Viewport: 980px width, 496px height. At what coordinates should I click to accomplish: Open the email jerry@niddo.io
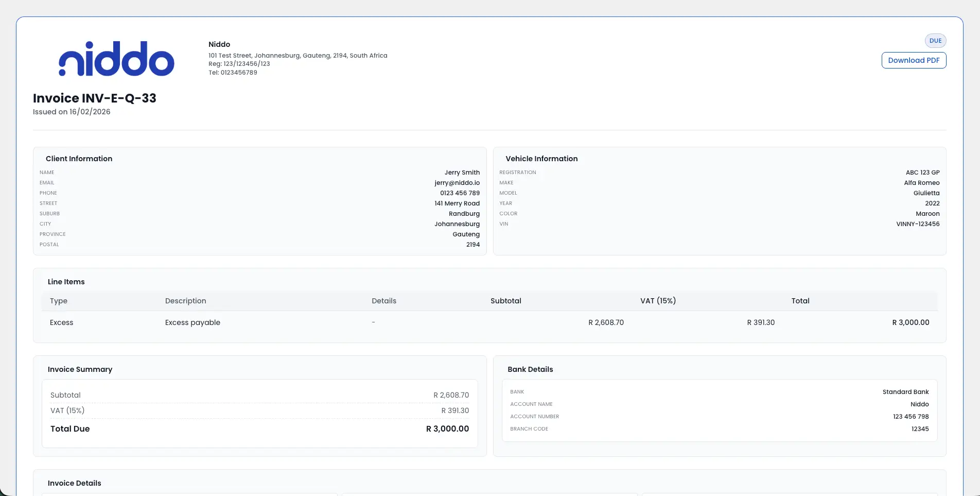coord(457,183)
